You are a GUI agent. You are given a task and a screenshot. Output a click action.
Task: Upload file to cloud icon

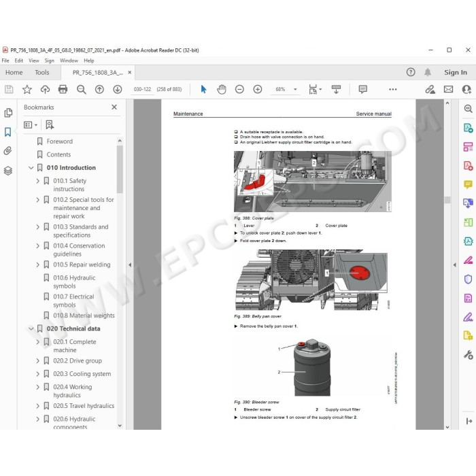tap(45, 89)
